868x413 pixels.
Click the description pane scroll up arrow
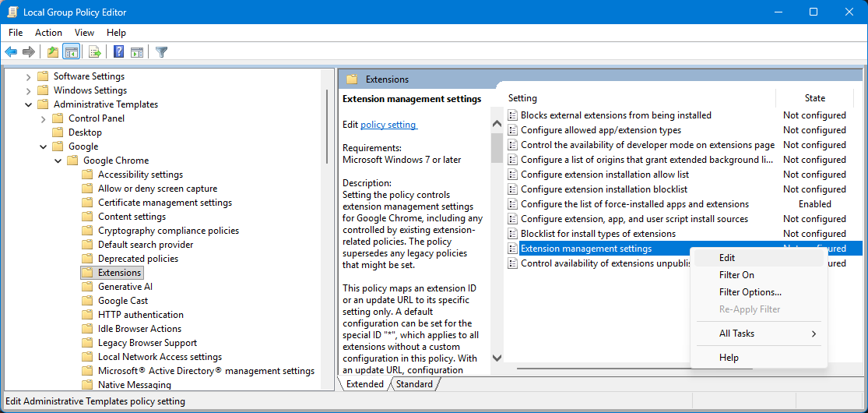coord(497,124)
